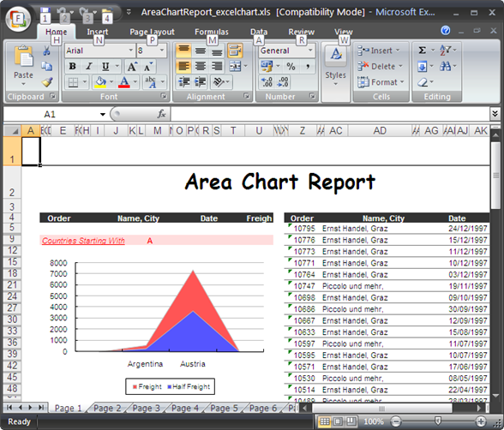Click the Find & Select binoculars icon
Image resolution: width=504 pixels, height=430 pixels.
coord(445,67)
